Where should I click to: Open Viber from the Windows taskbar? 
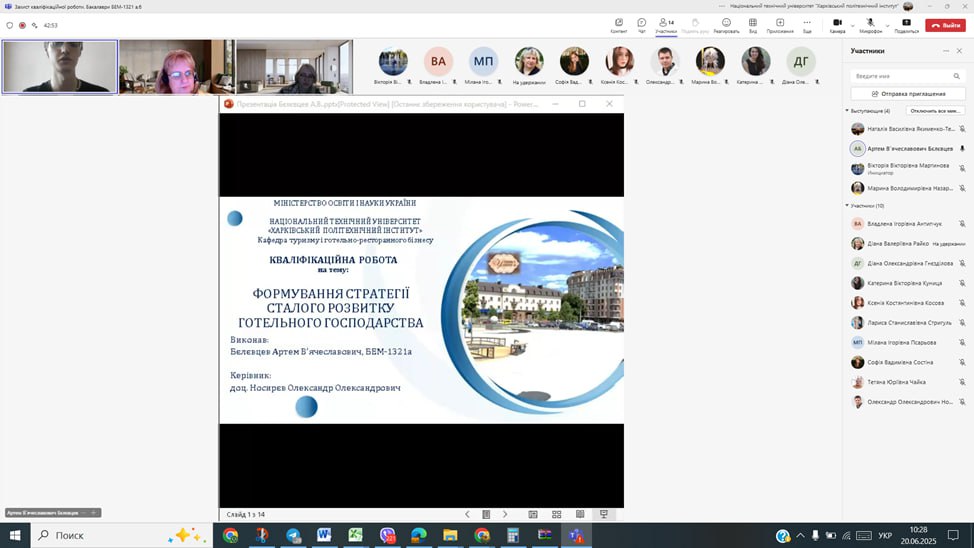click(x=387, y=536)
